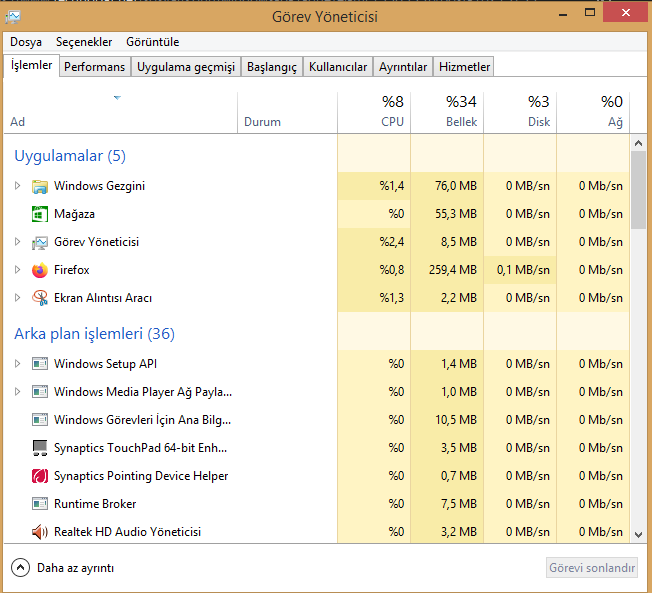Viewport: 652px width, 593px height.
Task: Click the Windows Görevleri İçin Ana Bilg... icon
Action: pyautogui.click(x=40, y=420)
